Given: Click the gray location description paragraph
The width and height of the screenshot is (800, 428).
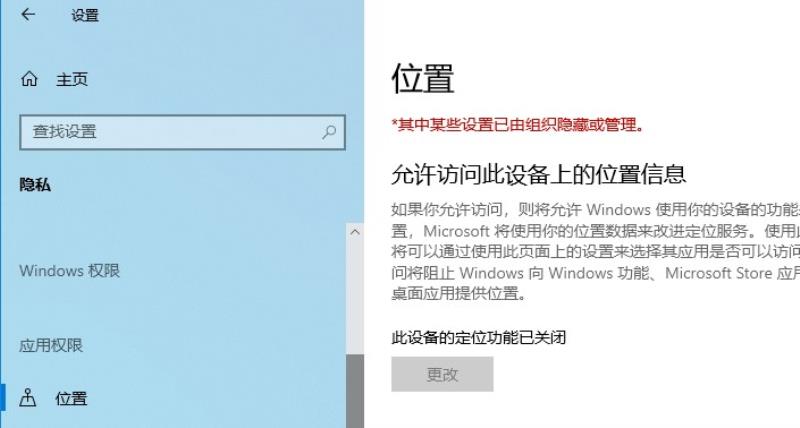Looking at the screenshot, I should click(595, 251).
